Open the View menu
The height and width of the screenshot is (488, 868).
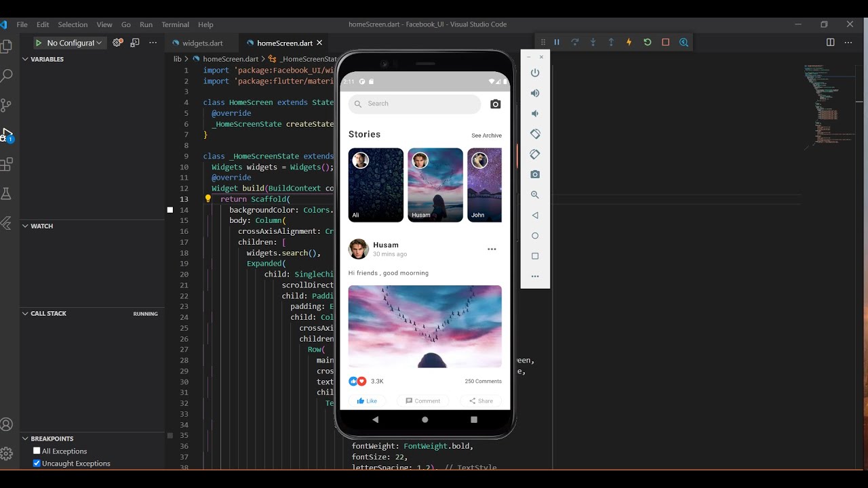[x=104, y=24]
